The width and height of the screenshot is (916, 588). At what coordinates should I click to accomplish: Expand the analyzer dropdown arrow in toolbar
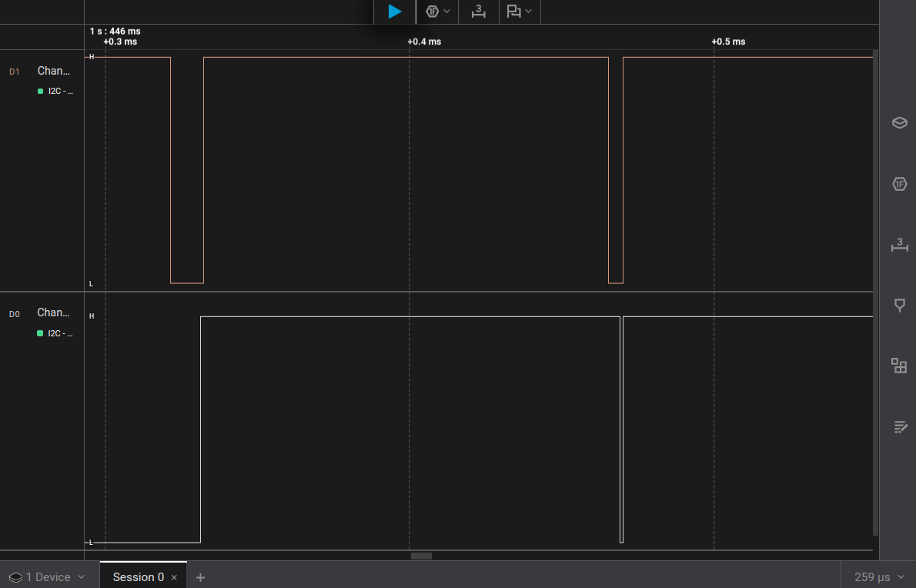[x=447, y=12]
